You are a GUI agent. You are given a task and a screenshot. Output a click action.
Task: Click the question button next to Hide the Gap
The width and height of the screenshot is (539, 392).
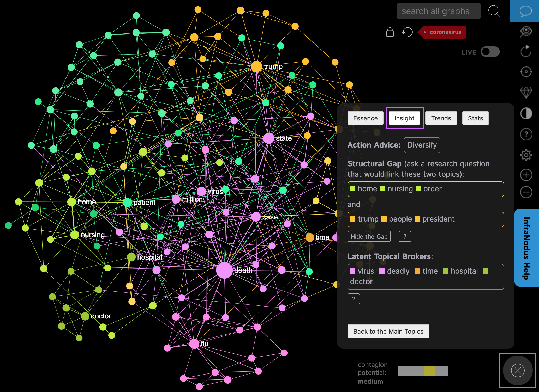[405, 236]
